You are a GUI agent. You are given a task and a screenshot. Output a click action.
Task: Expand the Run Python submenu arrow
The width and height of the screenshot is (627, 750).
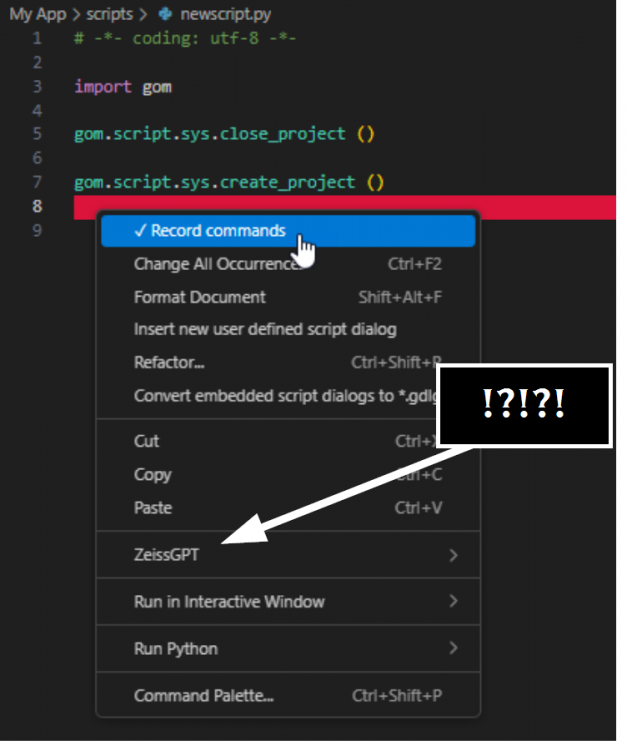(453, 649)
